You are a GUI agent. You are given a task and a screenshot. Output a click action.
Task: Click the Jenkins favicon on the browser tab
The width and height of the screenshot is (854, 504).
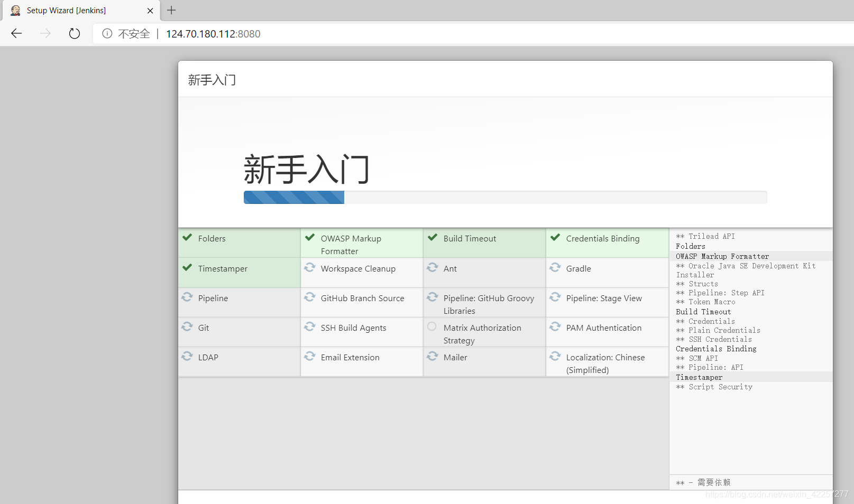[x=16, y=11]
